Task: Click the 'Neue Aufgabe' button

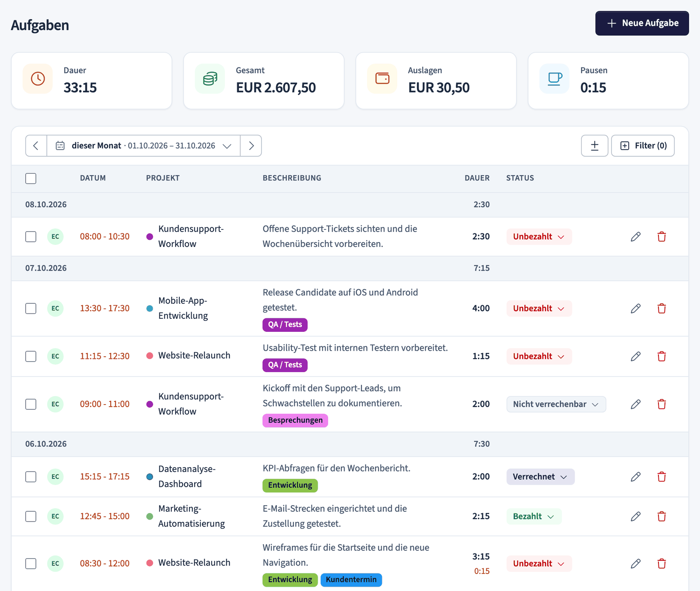Action: point(642,23)
